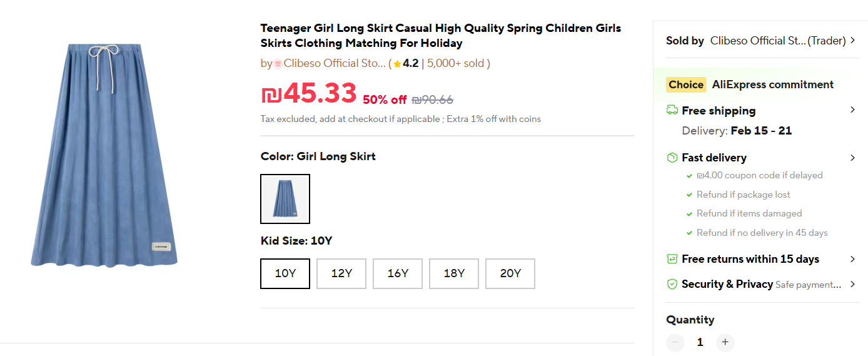Image resolution: width=868 pixels, height=356 pixels.
Task: Expand the Free shipping details arrow
Action: pos(852,110)
